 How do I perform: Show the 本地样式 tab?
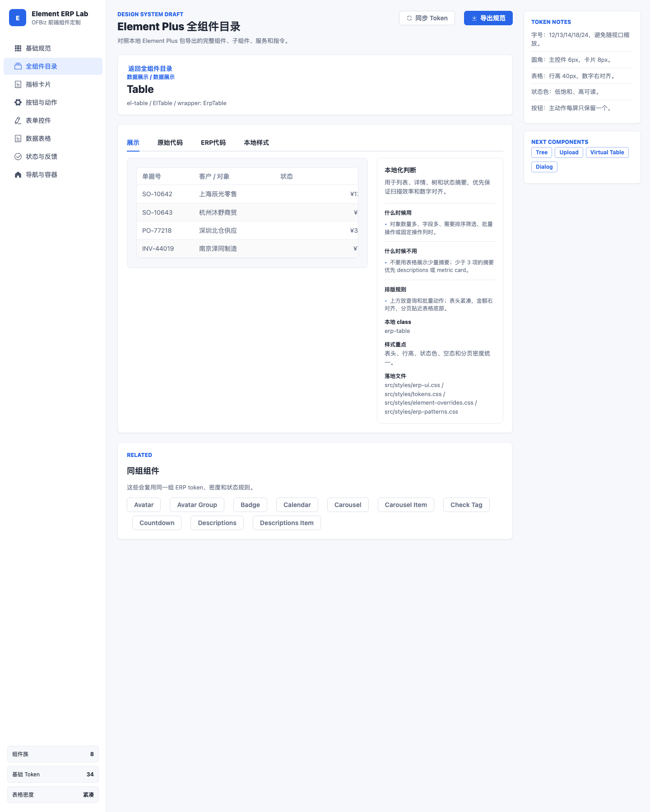pos(256,143)
